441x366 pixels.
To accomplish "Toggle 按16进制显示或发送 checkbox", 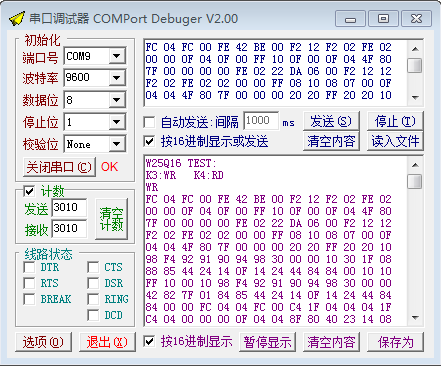I will click(149, 142).
